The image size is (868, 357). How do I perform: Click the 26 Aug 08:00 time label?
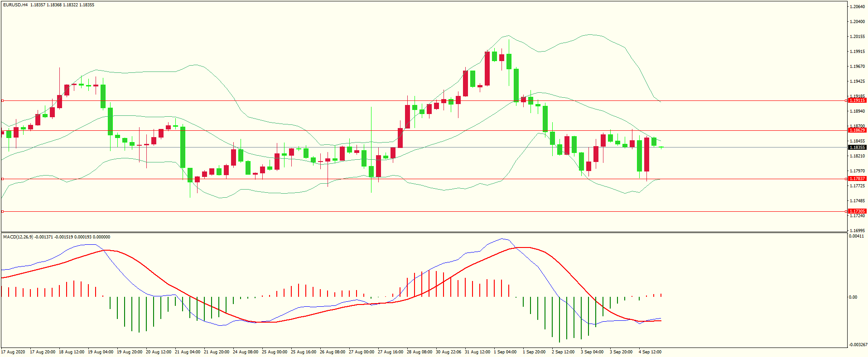coord(333,352)
